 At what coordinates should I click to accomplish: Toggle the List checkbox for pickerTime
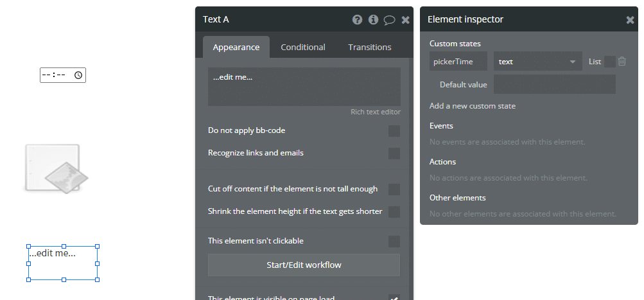point(610,62)
